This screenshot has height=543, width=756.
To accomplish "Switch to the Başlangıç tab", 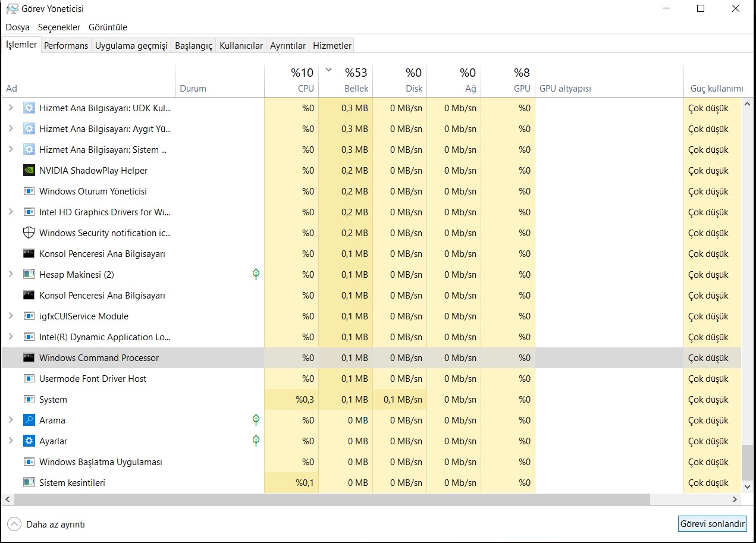I will (x=193, y=46).
